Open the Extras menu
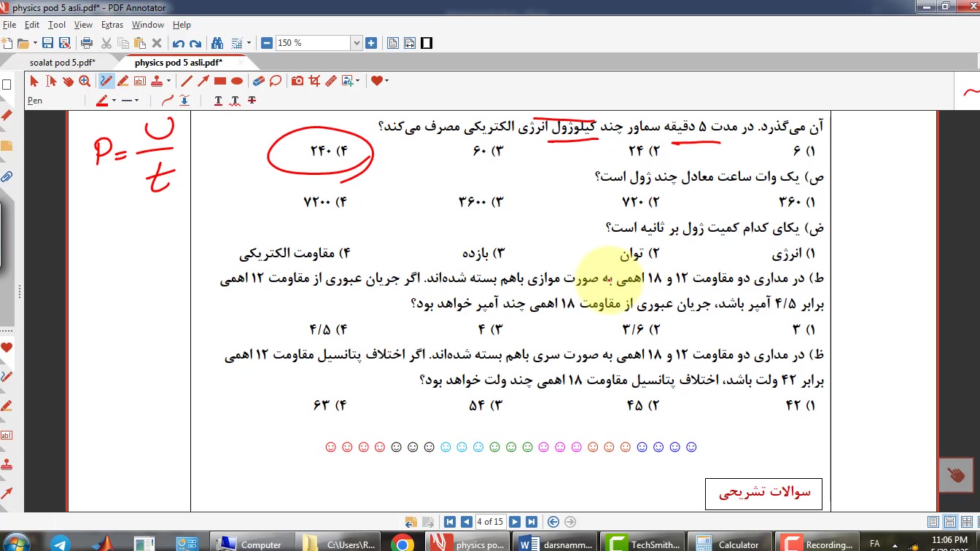 (112, 25)
